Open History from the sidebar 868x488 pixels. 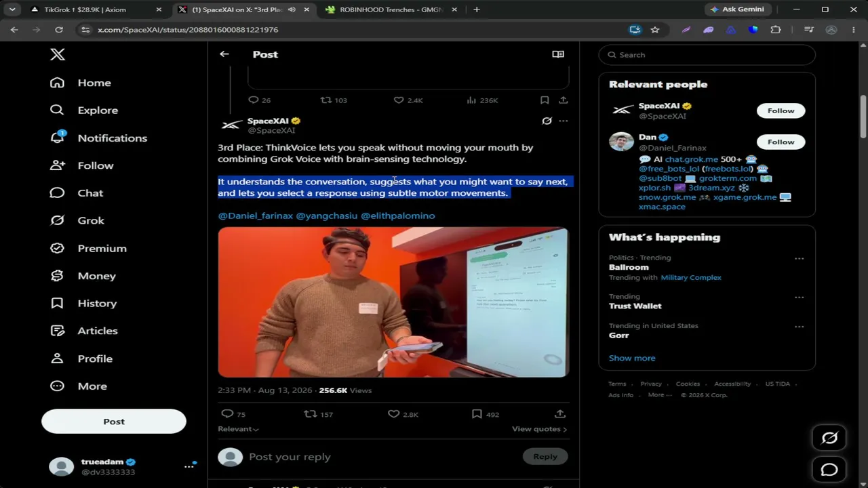83,303
